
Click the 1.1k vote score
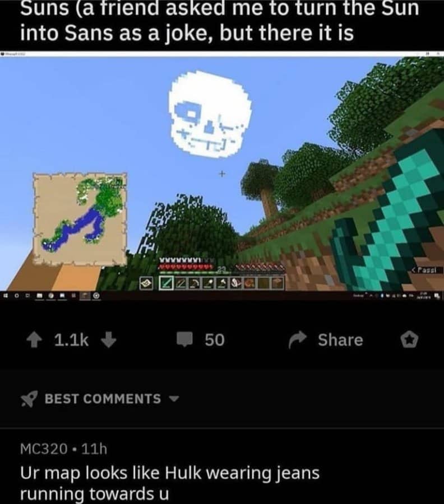pos(71,340)
